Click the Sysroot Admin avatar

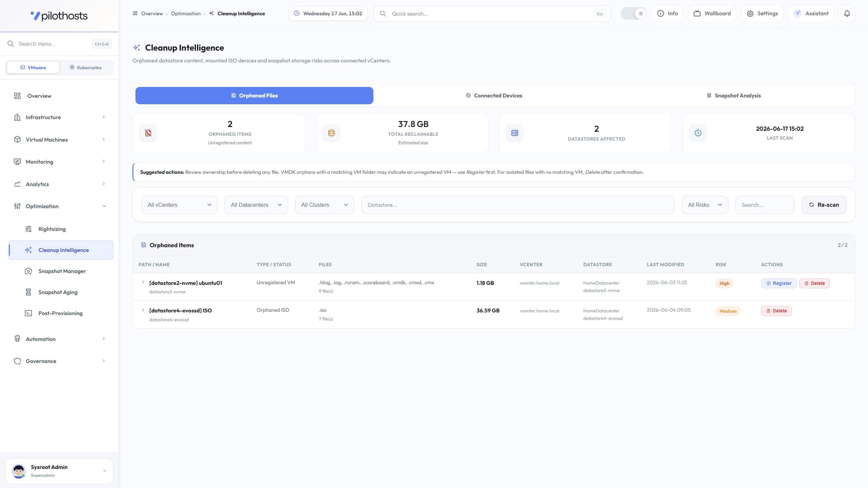point(19,471)
